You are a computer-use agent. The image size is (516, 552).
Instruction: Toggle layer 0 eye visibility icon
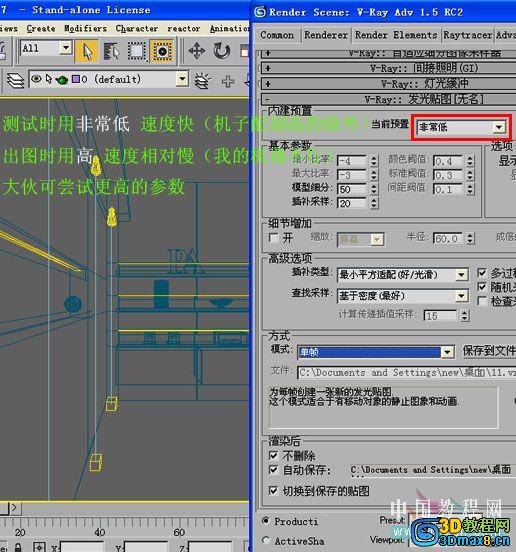point(36,79)
